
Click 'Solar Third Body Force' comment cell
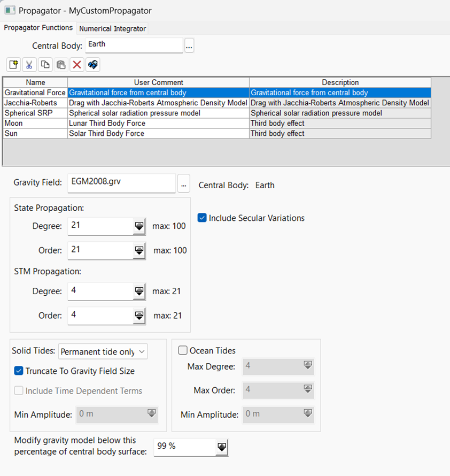[x=158, y=134]
